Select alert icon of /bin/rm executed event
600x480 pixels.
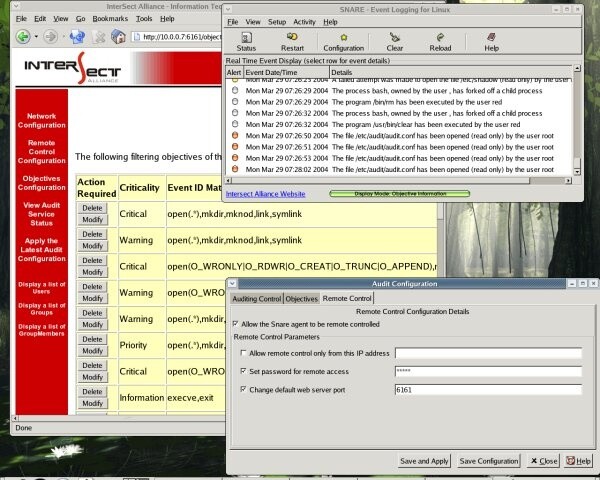(x=235, y=102)
